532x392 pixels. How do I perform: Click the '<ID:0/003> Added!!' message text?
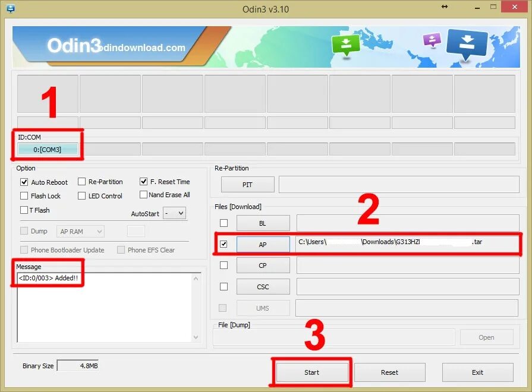(x=48, y=278)
